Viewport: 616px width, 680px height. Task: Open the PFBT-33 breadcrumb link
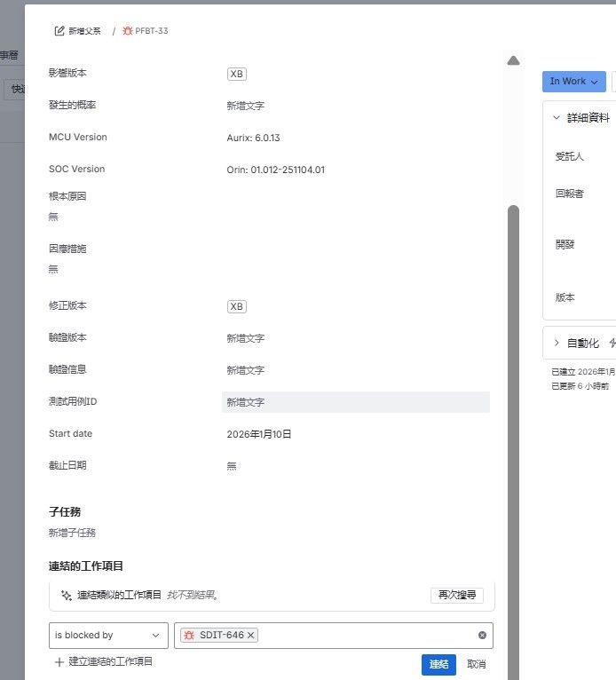151,31
